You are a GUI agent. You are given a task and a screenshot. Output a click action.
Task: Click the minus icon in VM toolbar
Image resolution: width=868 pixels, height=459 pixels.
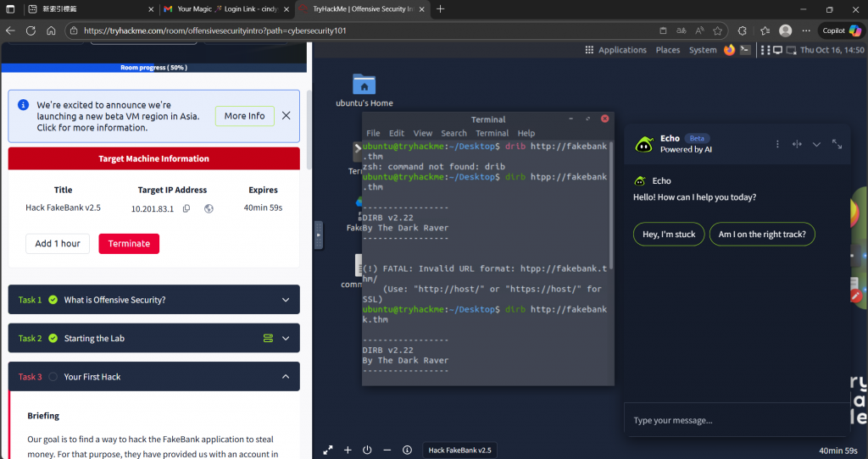tap(387, 451)
